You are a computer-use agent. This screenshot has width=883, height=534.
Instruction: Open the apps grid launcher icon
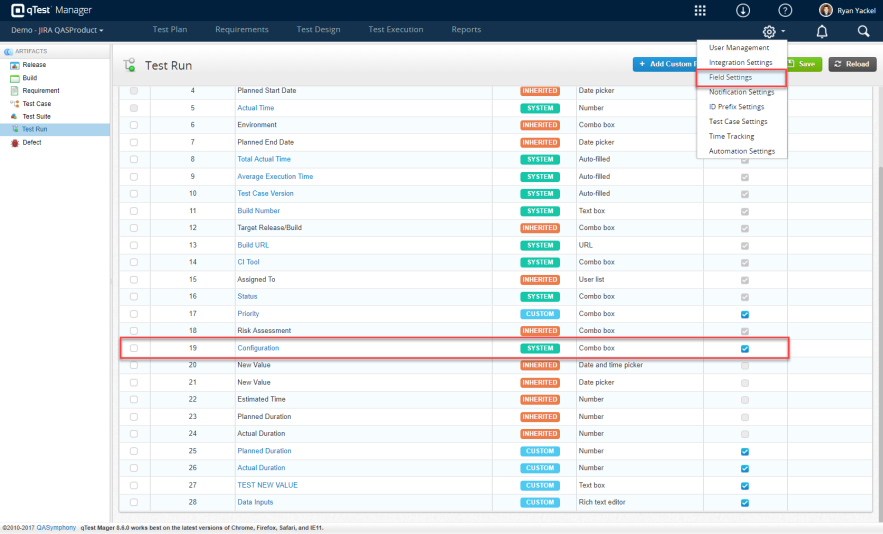pyautogui.click(x=700, y=10)
